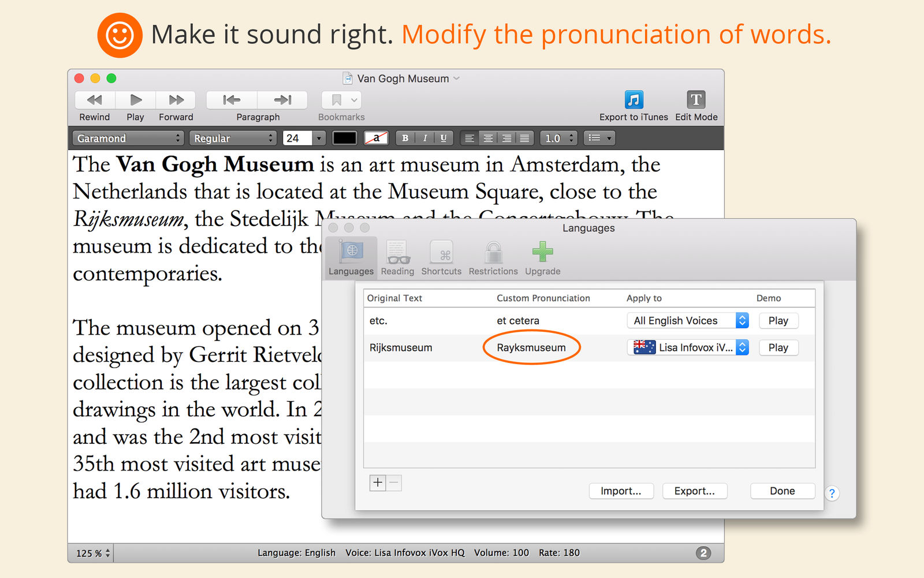Click the Rewind playback button
This screenshot has width=924, height=578.
pyautogui.click(x=95, y=100)
